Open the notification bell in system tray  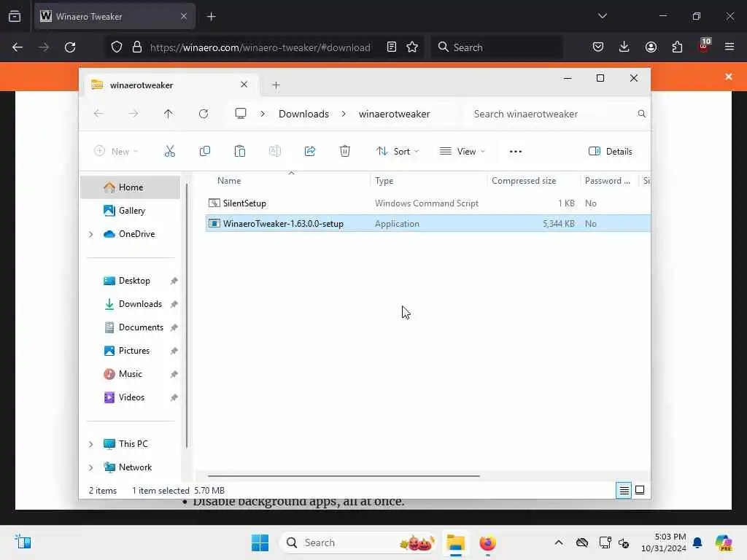(x=697, y=542)
